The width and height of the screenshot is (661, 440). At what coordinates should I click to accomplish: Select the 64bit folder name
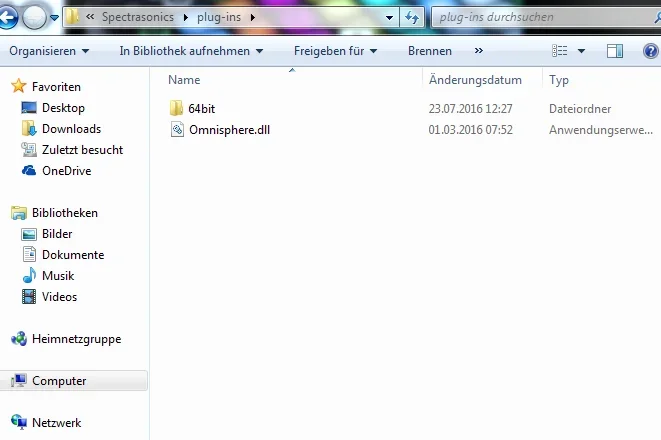point(202,109)
